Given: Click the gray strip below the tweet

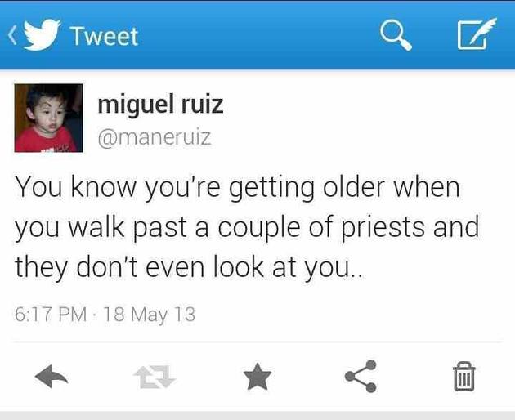Looking at the screenshot, I should 257,415.
